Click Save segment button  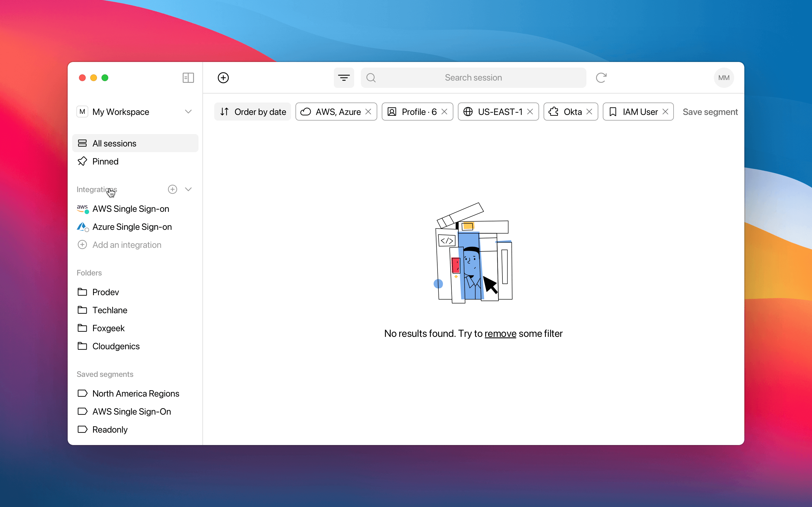click(710, 112)
